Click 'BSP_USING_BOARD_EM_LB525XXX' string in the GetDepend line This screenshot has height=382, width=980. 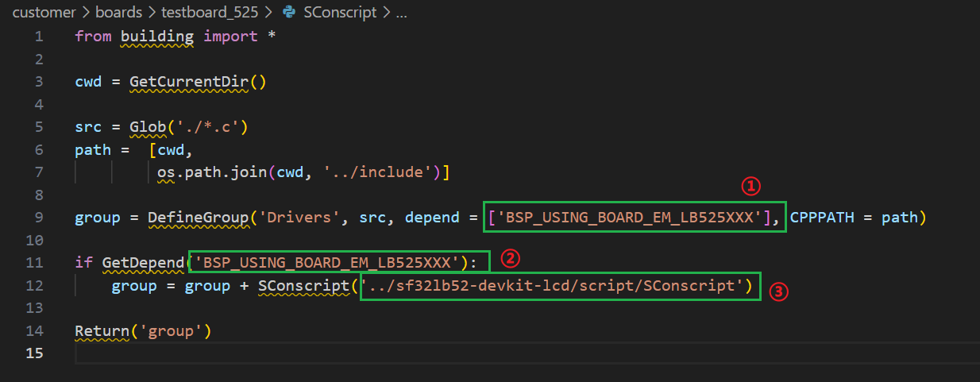[x=330, y=261]
